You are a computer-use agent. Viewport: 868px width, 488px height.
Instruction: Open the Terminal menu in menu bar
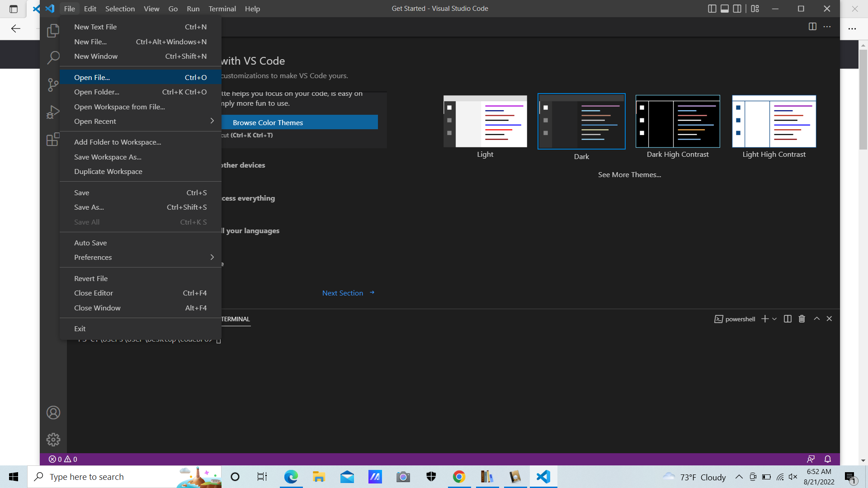222,9
